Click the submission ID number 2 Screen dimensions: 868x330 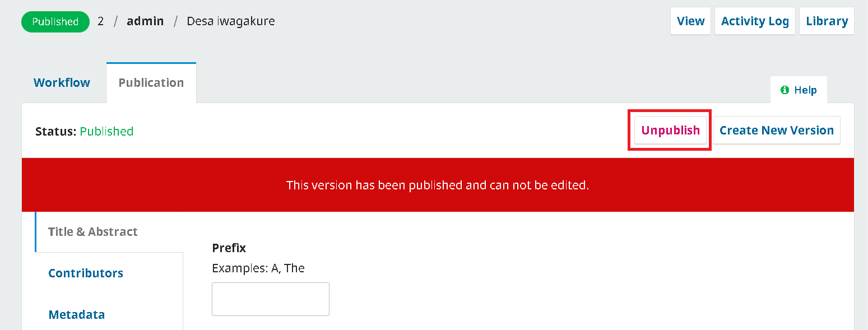[x=101, y=22]
